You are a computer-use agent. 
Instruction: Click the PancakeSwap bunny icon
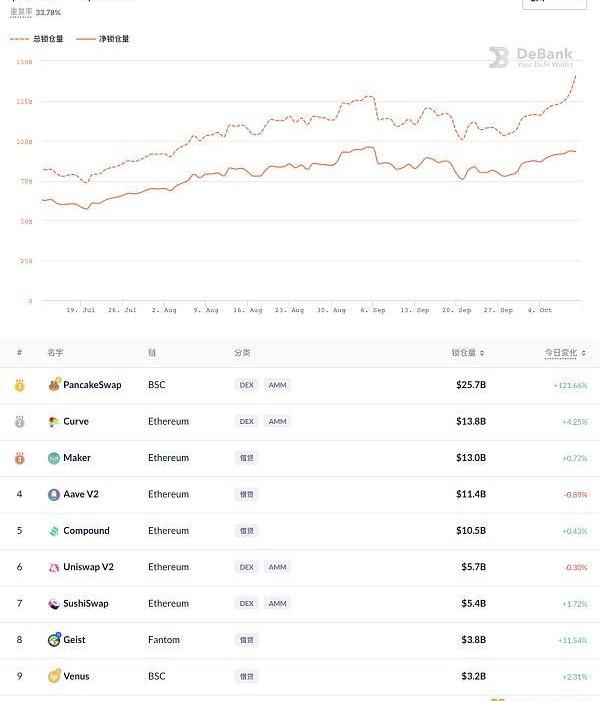(x=54, y=385)
